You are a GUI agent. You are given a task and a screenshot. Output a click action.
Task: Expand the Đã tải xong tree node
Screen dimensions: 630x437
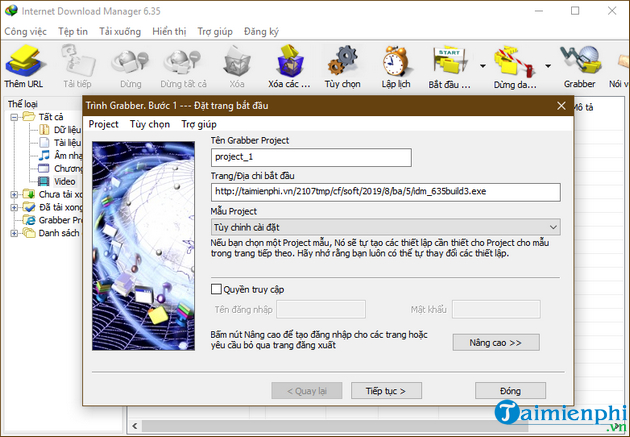[x=14, y=208]
